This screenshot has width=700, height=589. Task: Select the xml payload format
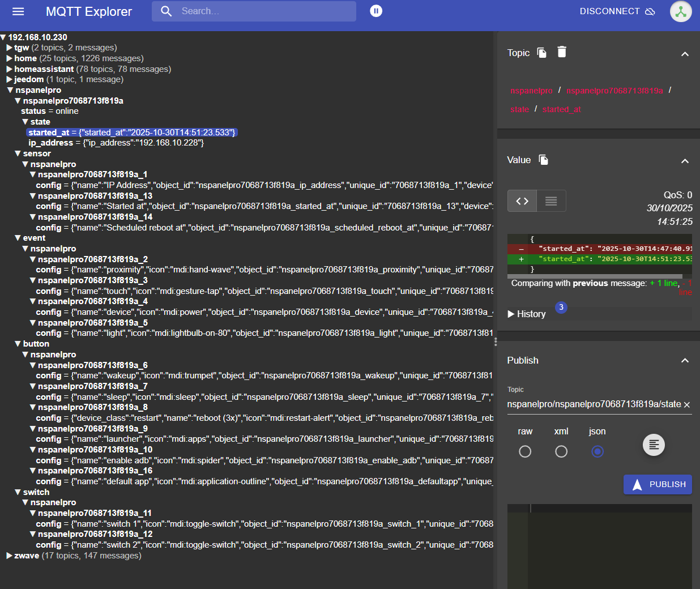(x=561, y=451)
